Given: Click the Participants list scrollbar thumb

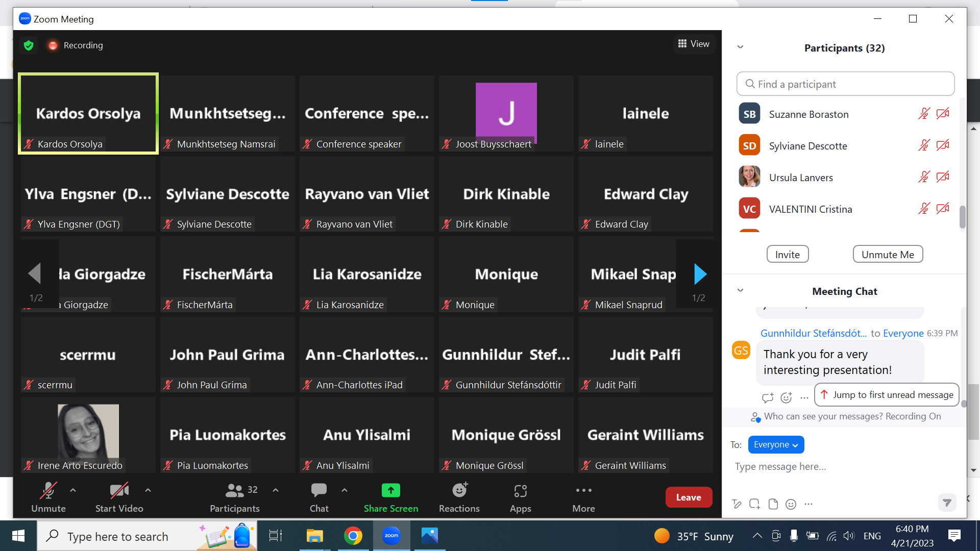Looking at the screenshot, I should tap(963, 217).
